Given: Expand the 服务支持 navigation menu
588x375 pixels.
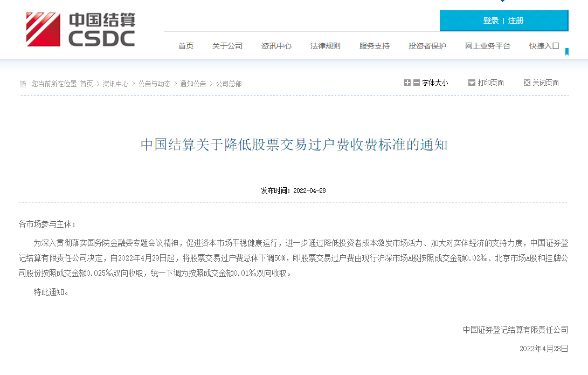Looking at the screenshot, I should tap(375, 46).
